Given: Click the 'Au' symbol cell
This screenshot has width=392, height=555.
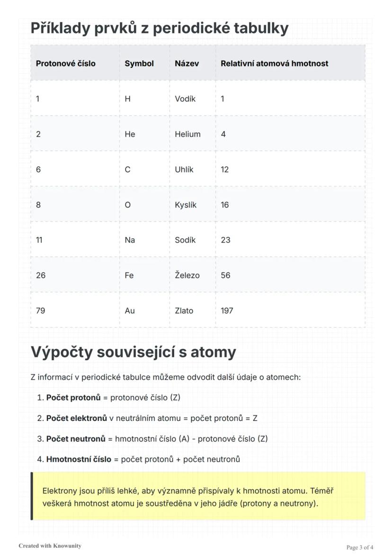Looking at the screenshot, I should tap(130, 311).
